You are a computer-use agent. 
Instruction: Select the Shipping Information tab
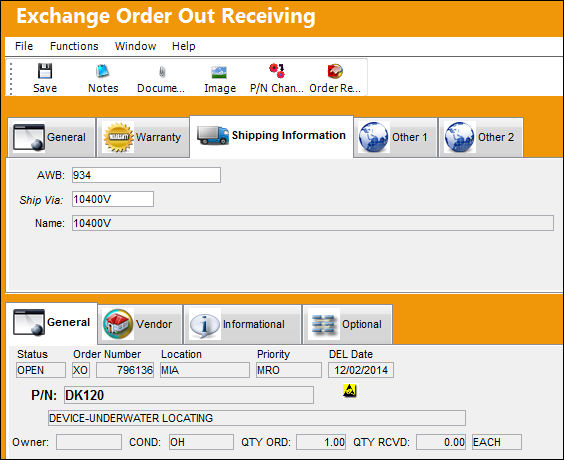tap(272, 136)
